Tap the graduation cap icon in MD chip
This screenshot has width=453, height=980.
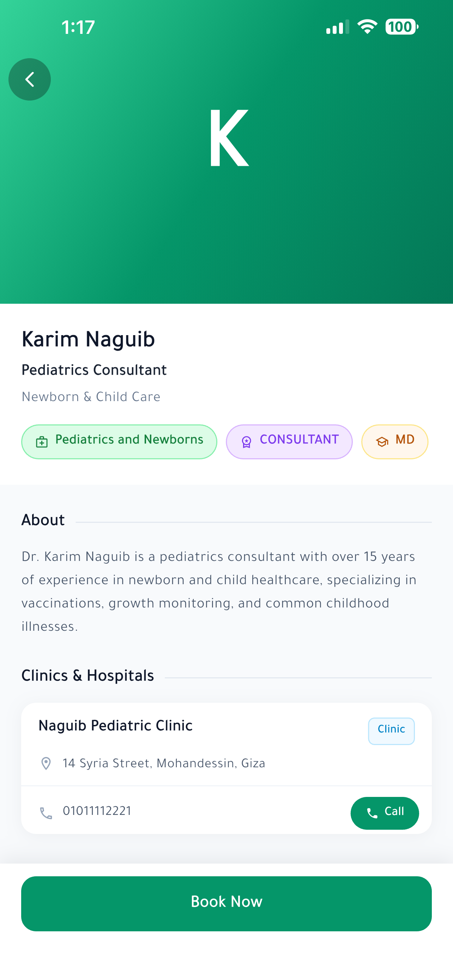(x=382, y=442)
